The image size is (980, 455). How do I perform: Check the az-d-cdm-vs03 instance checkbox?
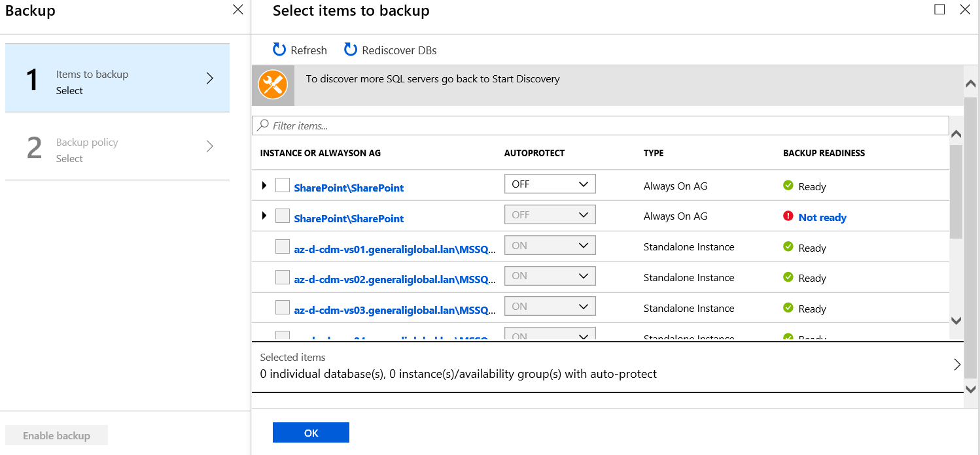[x=282, y=307]
